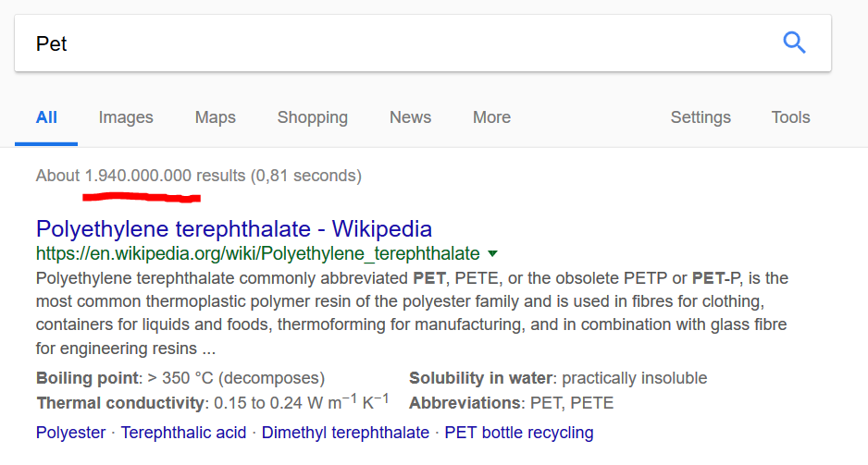The height and width of the screenshot is (465, 868).
Task: Expand the More search categories menu
Action: pyautogui.click(x=491, y=117)
